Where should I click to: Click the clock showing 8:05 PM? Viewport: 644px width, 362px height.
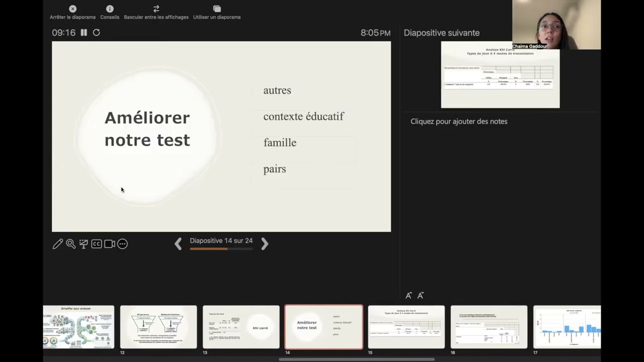pos(375,33)
